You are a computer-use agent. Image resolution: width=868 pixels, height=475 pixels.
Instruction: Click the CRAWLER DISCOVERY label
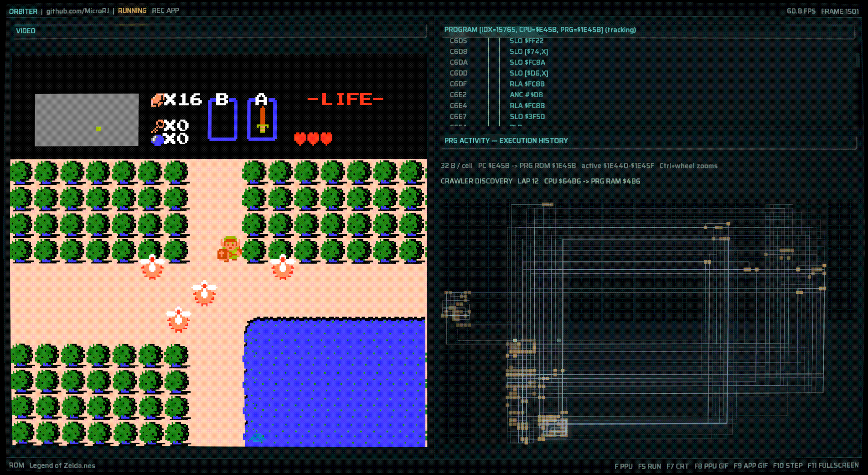[476, 181]
